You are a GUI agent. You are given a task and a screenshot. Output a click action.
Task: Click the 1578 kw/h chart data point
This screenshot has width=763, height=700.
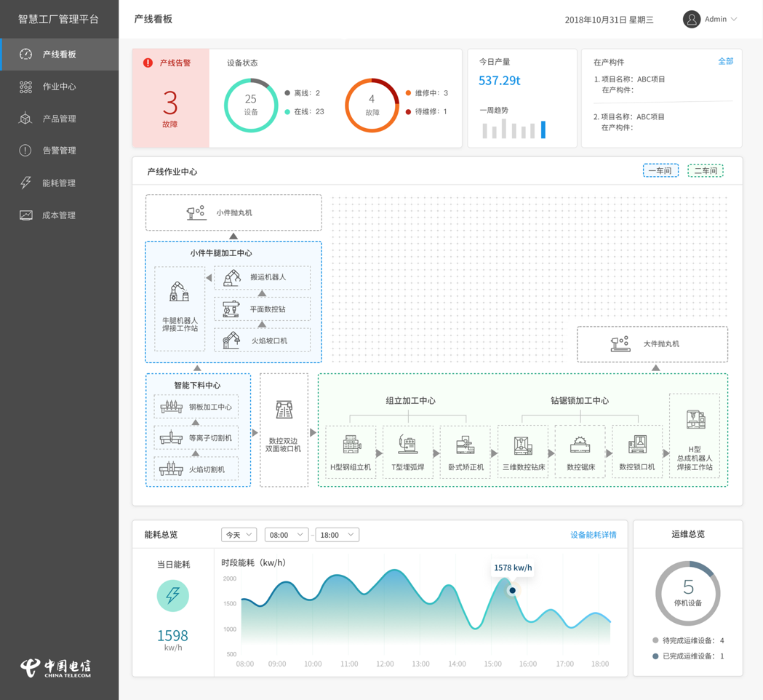click(513, 590)
